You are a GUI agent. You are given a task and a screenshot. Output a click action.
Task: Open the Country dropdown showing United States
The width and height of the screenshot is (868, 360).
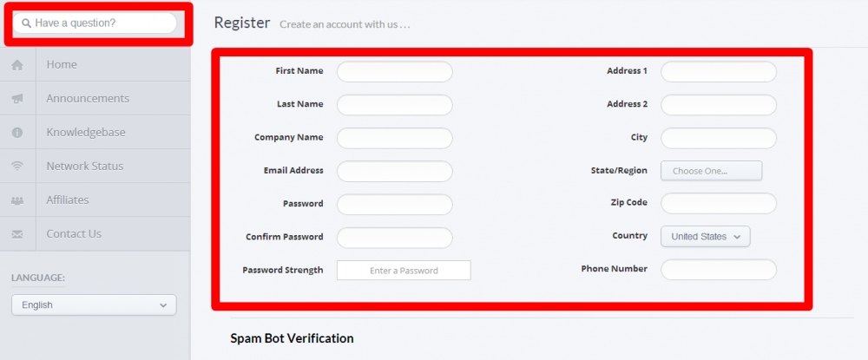[705, 236]
